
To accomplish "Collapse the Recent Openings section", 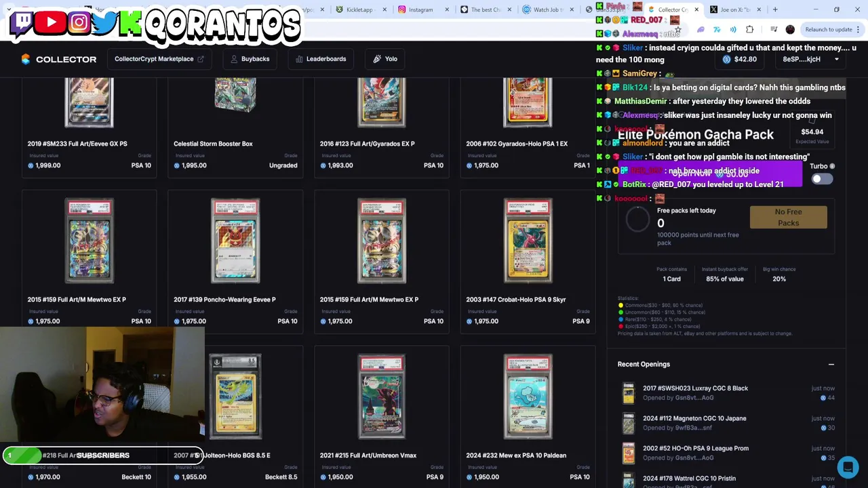I will click(x=831, y=365).
